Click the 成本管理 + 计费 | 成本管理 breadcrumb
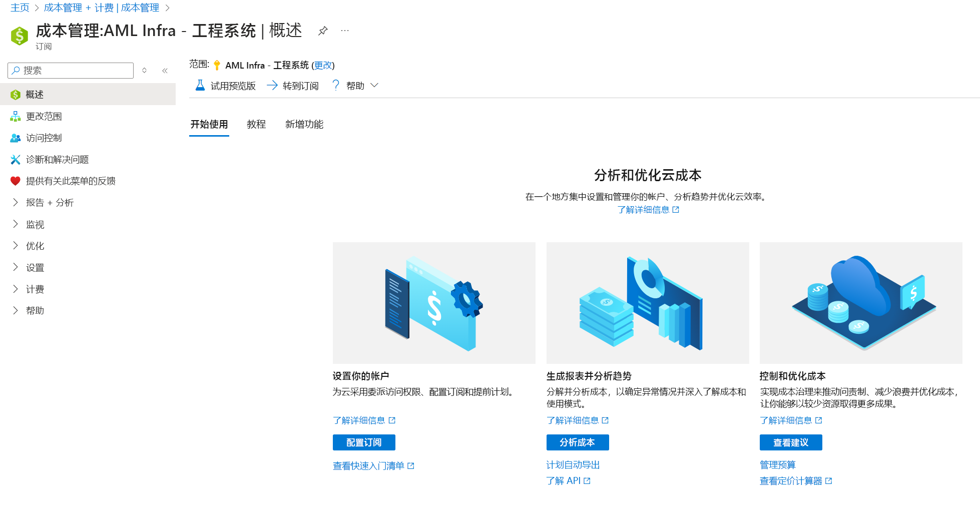The image size is (980, 508). coord(102,8)
